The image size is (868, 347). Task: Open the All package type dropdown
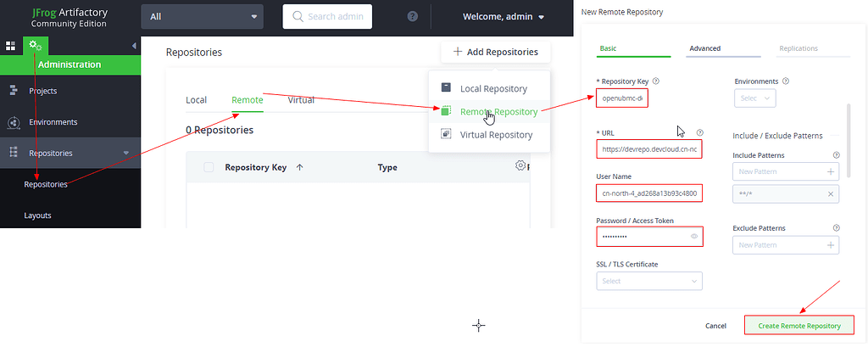coord(203,17)
